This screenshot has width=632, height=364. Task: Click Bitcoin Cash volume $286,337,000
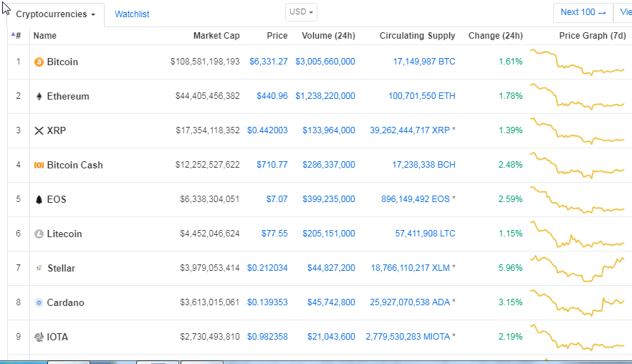coord(329,165)
